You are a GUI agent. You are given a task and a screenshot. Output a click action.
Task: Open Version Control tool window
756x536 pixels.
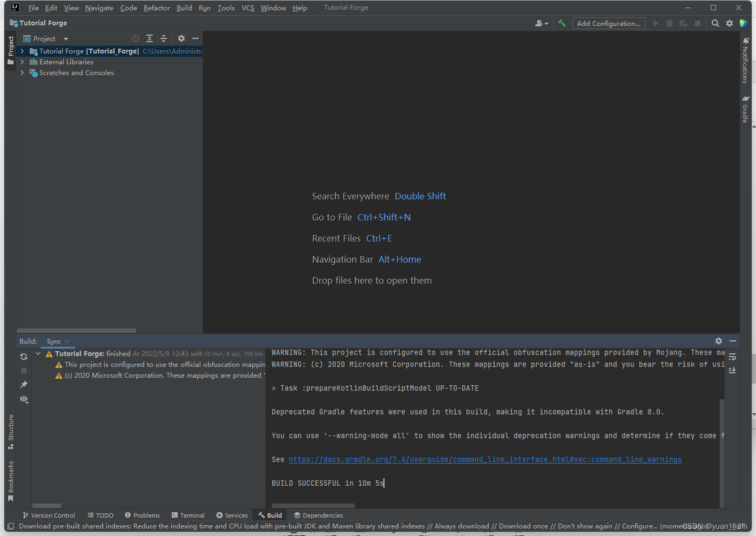pyautogui.click(x=49, y=515)
